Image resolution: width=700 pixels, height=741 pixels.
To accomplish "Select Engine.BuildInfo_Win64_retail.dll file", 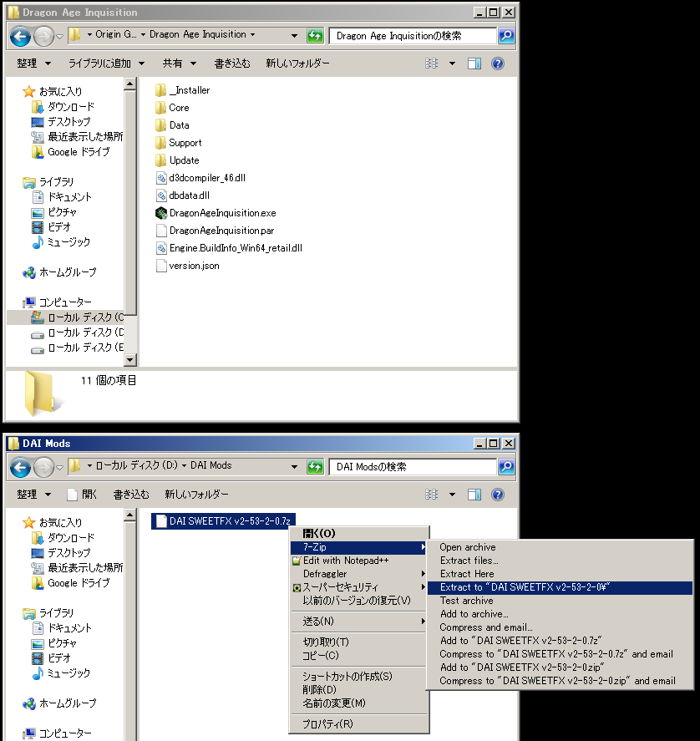I will [x=229, y=248].
